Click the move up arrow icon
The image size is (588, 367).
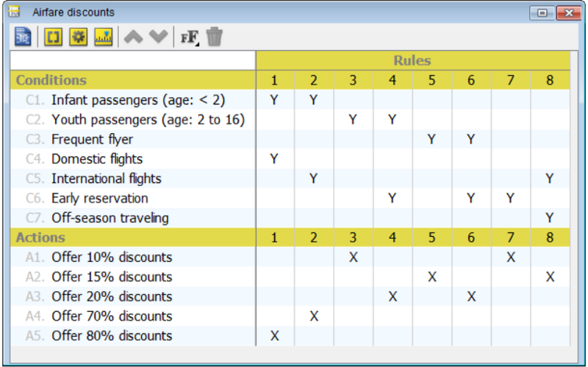[x=134, y=37]
